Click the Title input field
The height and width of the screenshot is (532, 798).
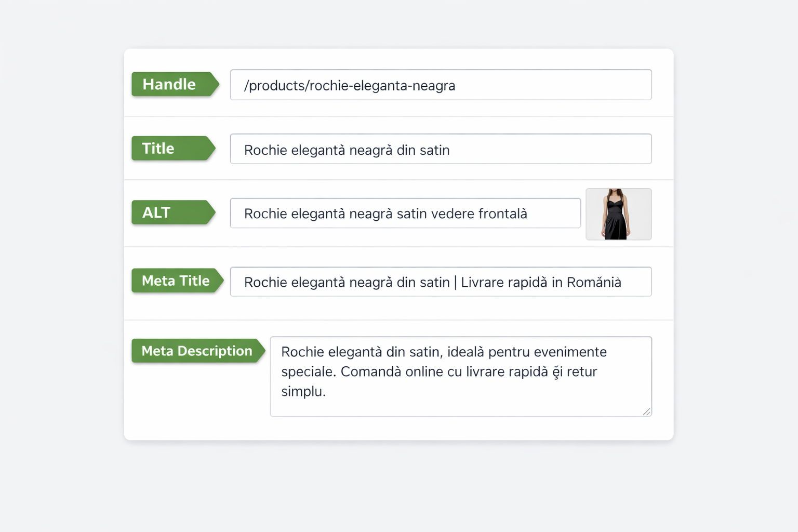tap(441, 149)
